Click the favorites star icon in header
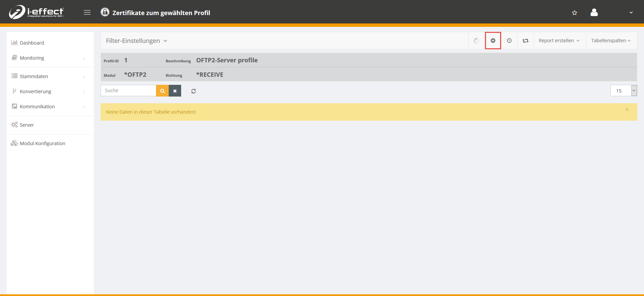This screenshot has width=644, height=296. coord(575,13)
